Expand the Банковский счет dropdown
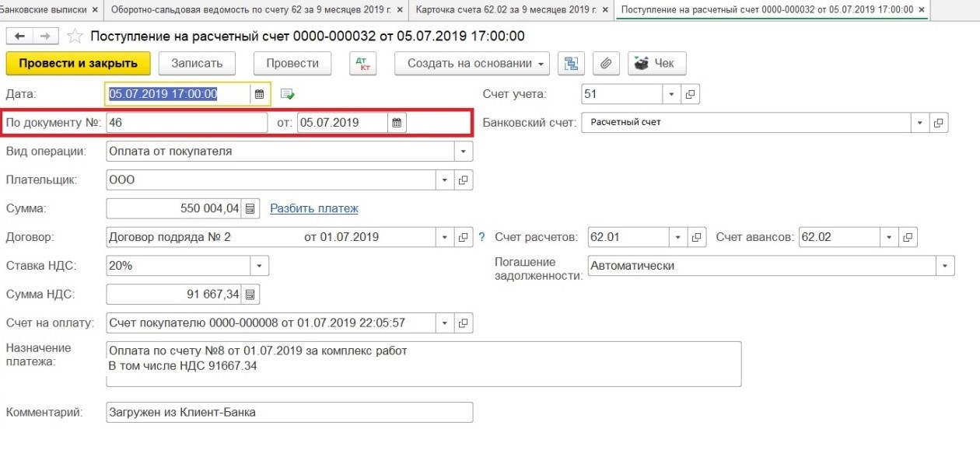The width and height of the screenshot is (980, 457). point(920,123)
